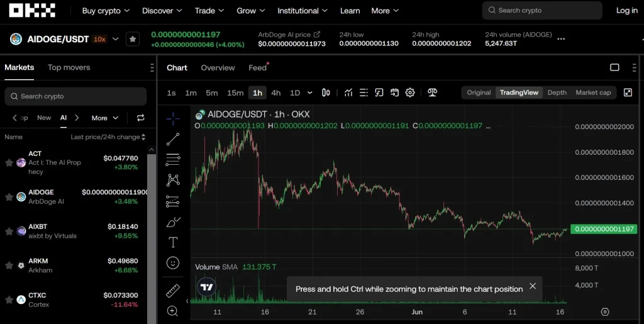This screenshot has width=644, height=324.
Task: Open the indicators icon
Action: pyautogui.click(x=348, y=92)
